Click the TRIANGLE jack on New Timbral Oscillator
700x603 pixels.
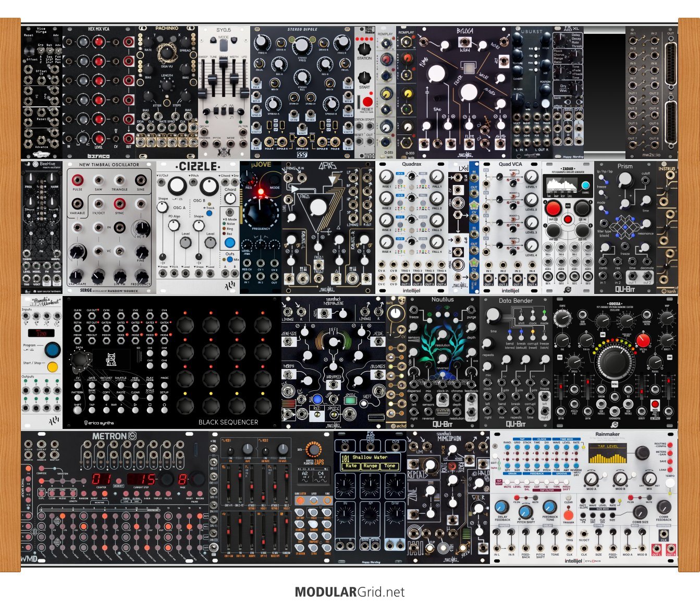pos(119,180)
